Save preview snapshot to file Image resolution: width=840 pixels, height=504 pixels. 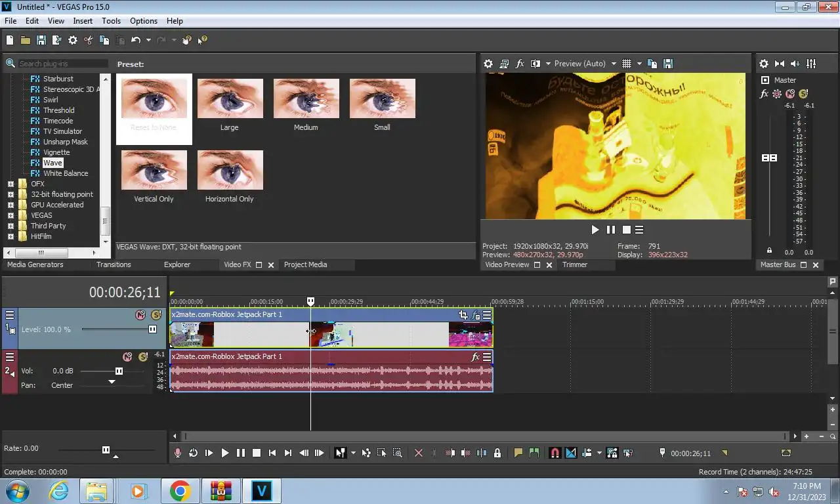[x=668, y=64]
